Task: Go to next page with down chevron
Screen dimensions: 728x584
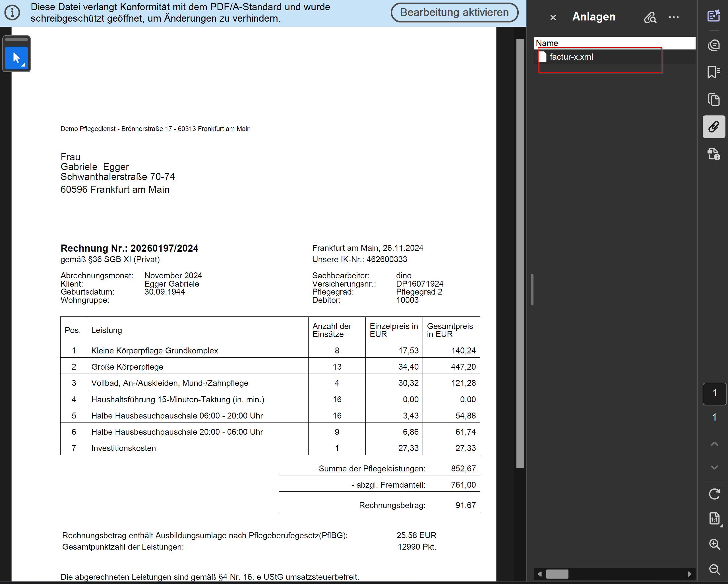Action: coord(714,467)
